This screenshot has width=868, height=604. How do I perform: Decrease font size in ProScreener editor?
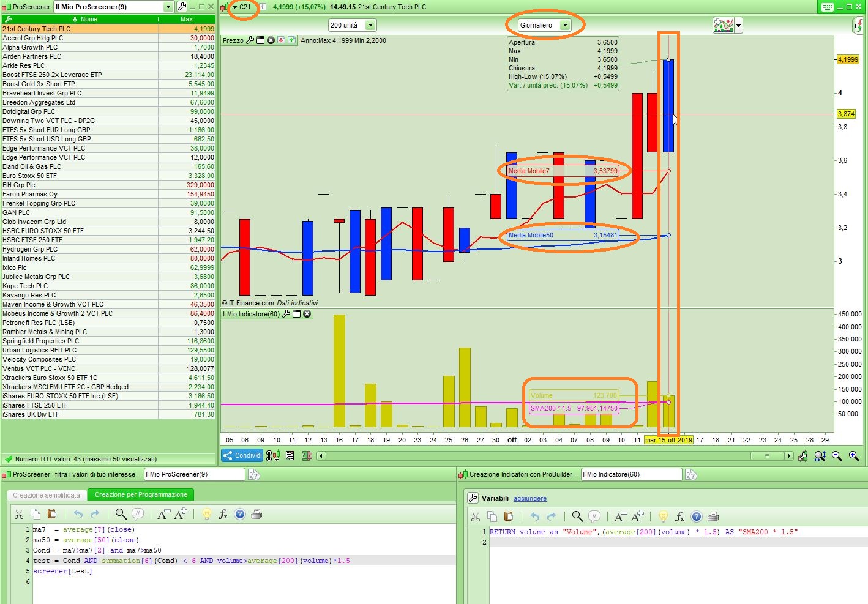[x=163, y=515]
